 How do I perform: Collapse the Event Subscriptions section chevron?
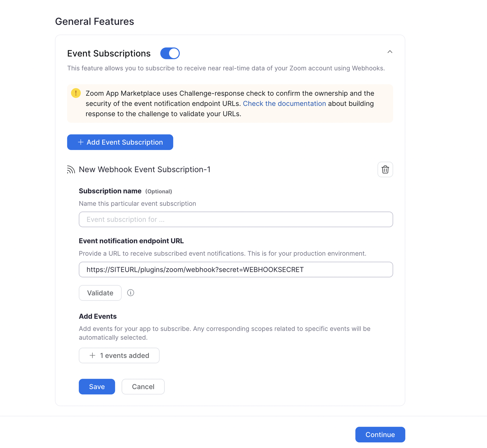pyautogui.click(x=390, y=52)
